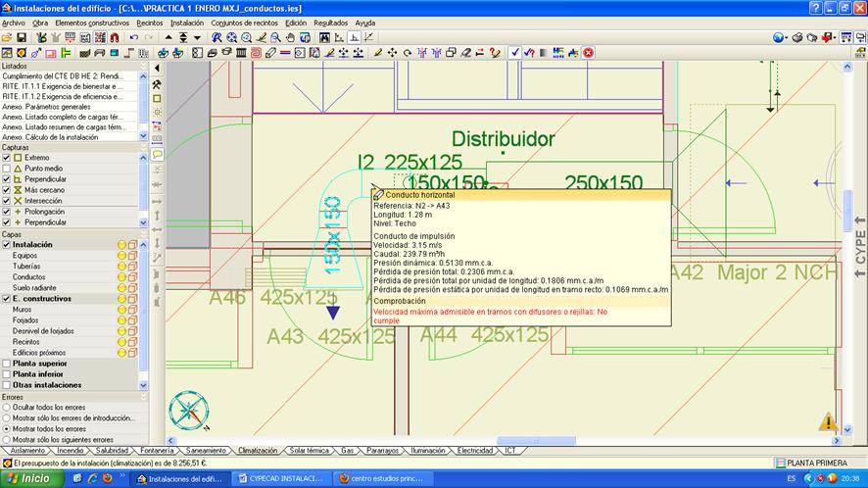Collapse the Errores panel section

(x=144, y=397)
